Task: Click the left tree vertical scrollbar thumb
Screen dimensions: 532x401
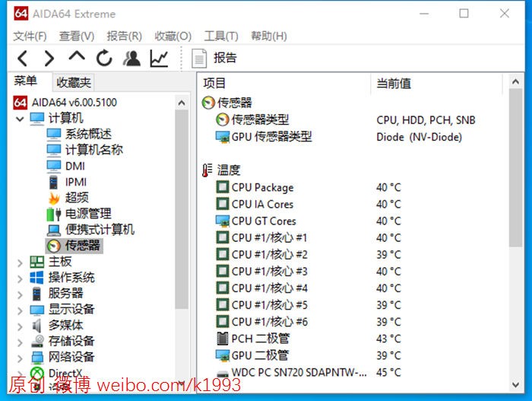Action: pyautogui.click(x=182, y=209)
